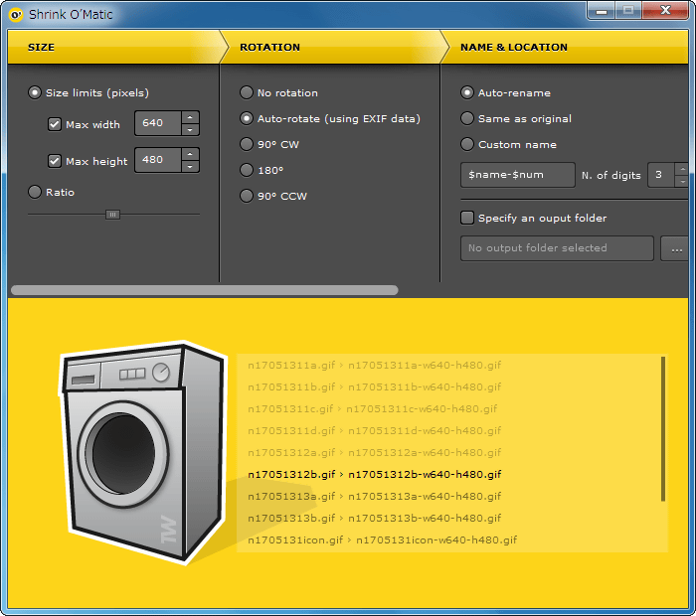Select 90° CW rotation
This screenshot has width=696, height=616.
[247, 144]
